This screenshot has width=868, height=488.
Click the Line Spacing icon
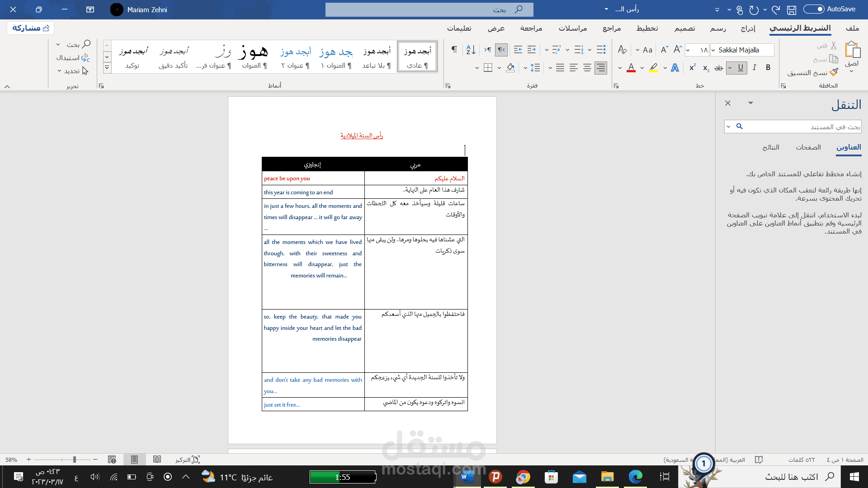pyautogui.click(x=535, y=68)
